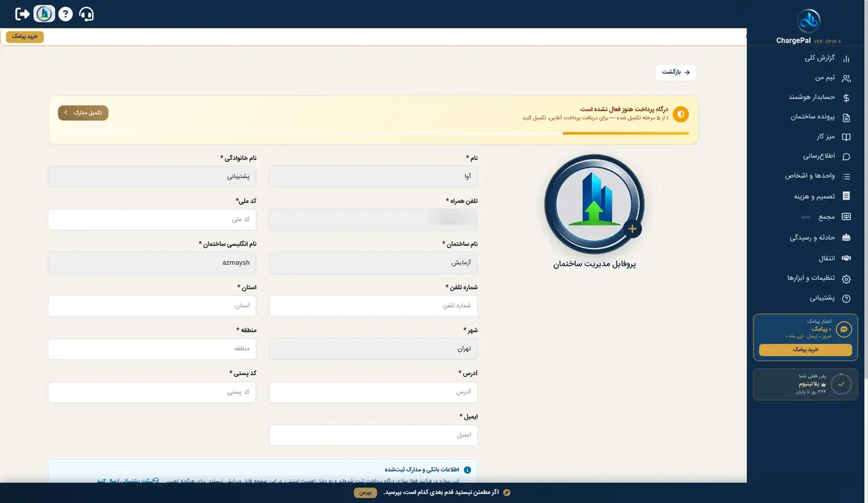
Task: Click خرید پیامک in the sidebar credit card
Action: click(806, 350)
